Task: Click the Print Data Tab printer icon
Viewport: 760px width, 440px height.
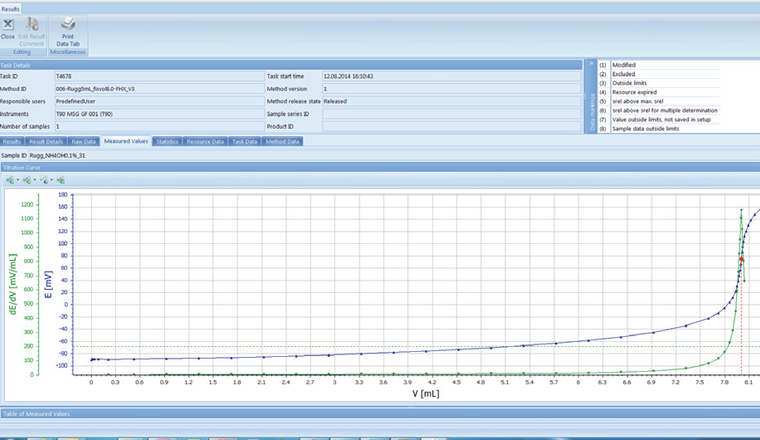Action: pos(68,24)
